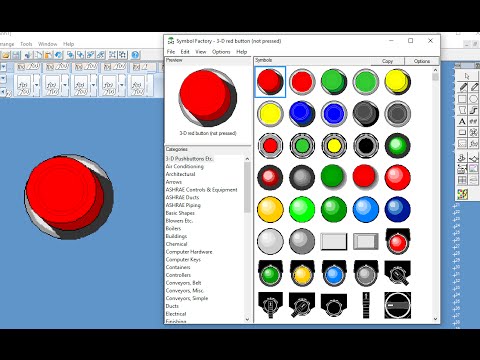Screen dimensions: 480x360
Task: Select the Air Conditioning category
Action: coord(185,166)
